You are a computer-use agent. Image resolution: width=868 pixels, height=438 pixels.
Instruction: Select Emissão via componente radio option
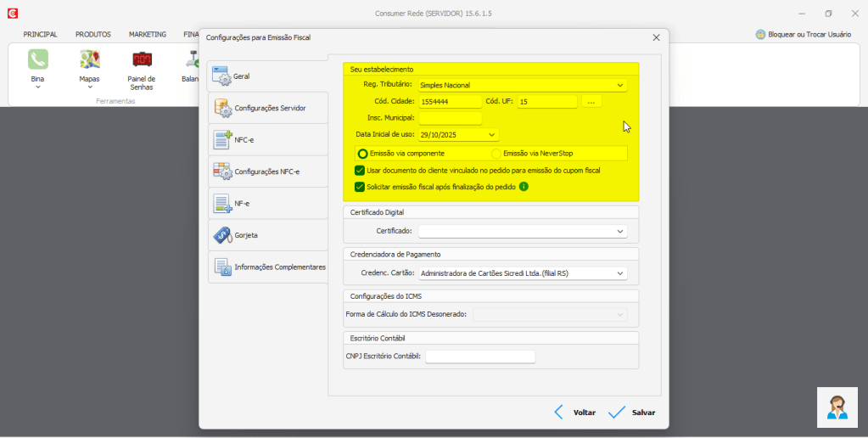[x=363, y=154]
